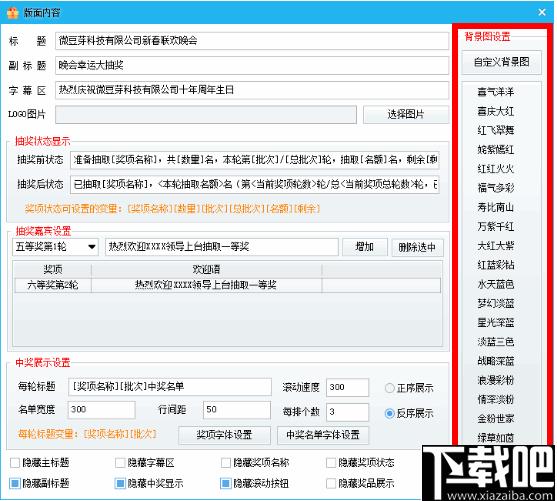Uncheck the 隐藏中奖显示 checkbox
557x501 pixels.
(x=120, y=483)
